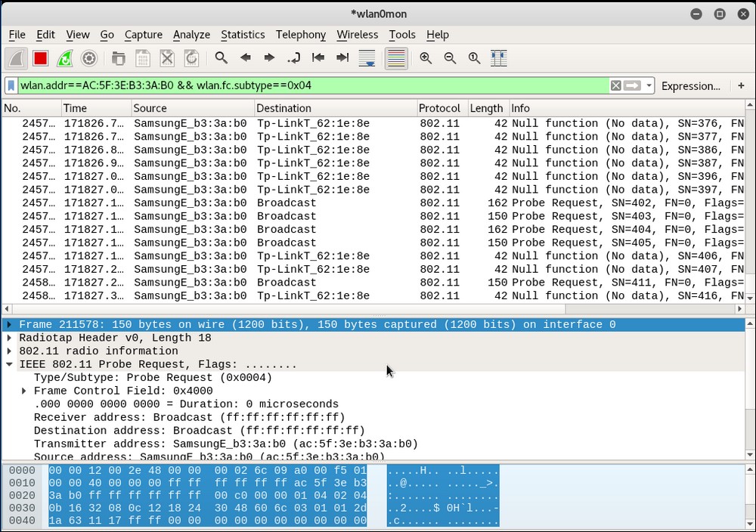
Task: Click the start capture shark fin icon
Action: (17, 58)
